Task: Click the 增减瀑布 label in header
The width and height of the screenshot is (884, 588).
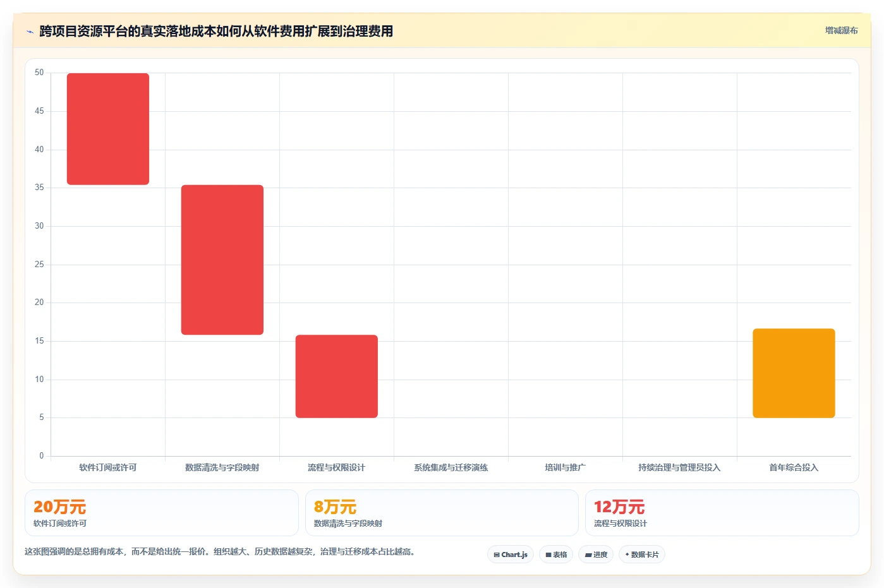Action: click(841, 30)
